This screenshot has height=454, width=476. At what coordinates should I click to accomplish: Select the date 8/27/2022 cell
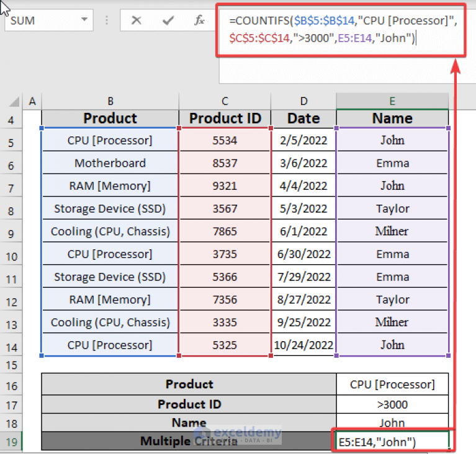(x=303, y=300)
